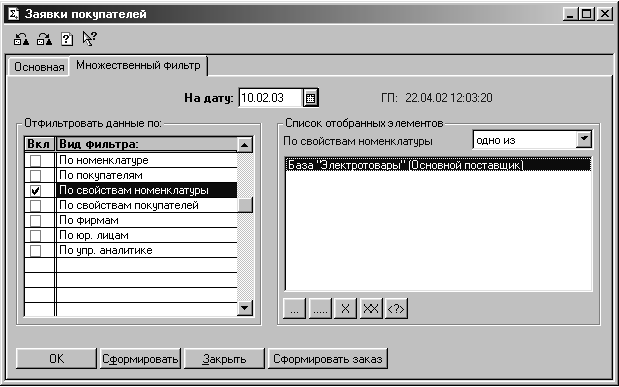Screen dimensions: 619x387
Task: Tick the По фирмам checkbox
Action: (x=36, y=220)
